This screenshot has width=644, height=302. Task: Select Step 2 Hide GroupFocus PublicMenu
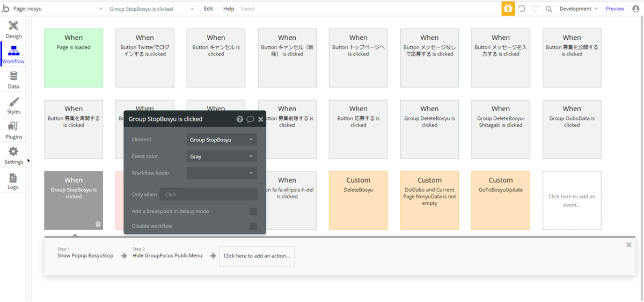tap(167, 253)
